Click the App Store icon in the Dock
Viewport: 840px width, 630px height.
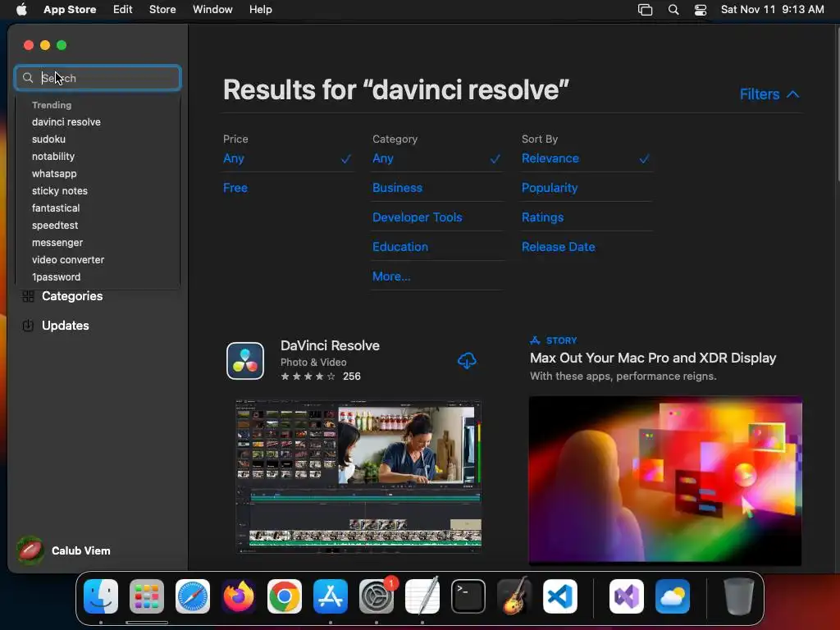(331, 596)
